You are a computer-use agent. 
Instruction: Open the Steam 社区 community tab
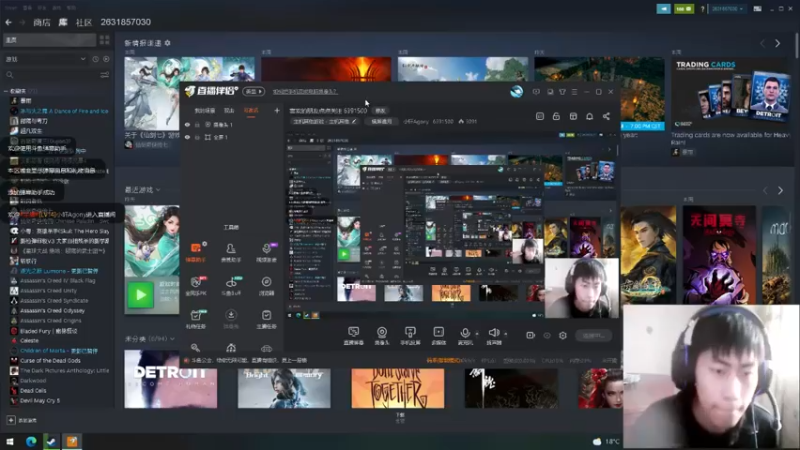[84, 22]
